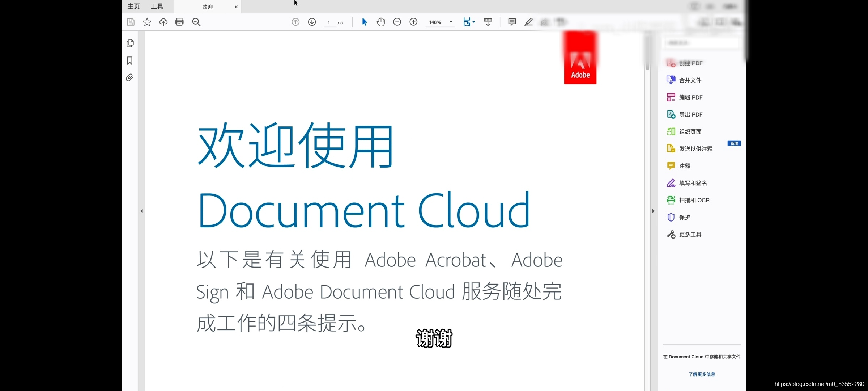Viewport: 868px width, 391px height.
Task: Go to next page with down arrow
Action: point(312,22)
